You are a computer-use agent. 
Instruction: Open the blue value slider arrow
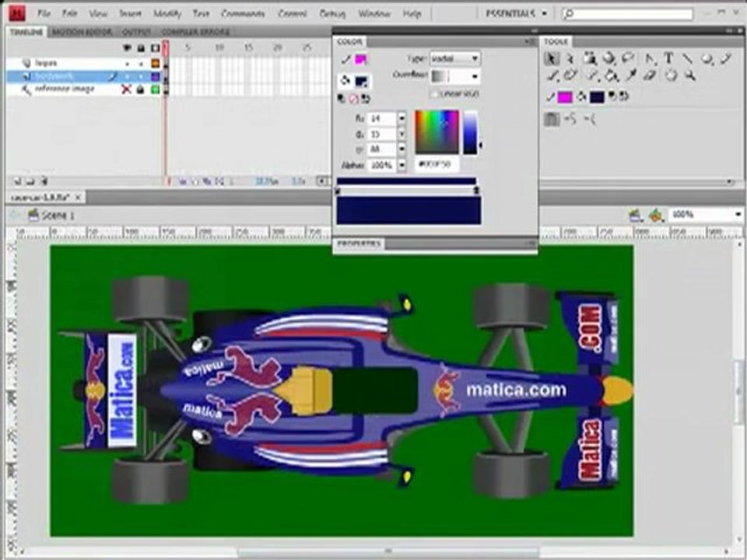click(x=402, y=149)
